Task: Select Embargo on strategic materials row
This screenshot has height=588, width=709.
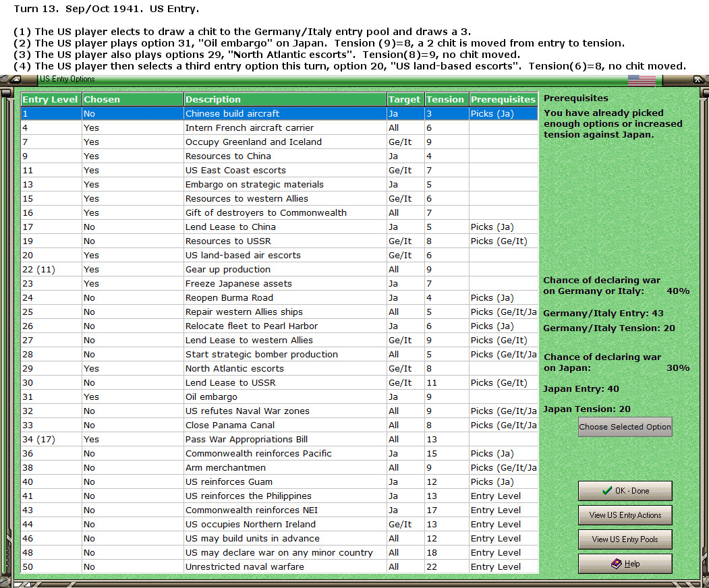Action: click(x=279, y=184)
